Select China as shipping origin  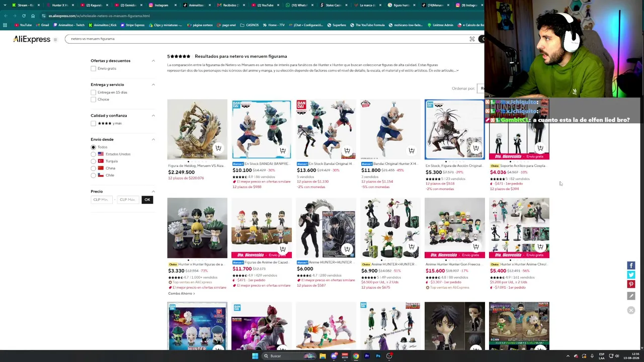93,168
